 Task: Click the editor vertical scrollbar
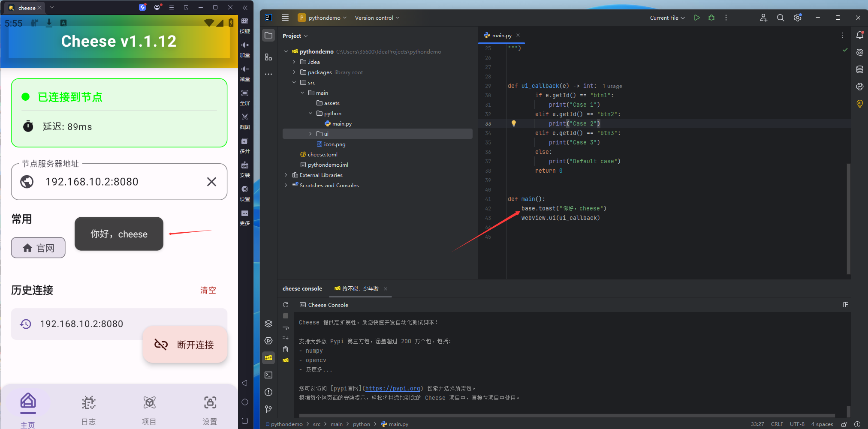[849, 219]
